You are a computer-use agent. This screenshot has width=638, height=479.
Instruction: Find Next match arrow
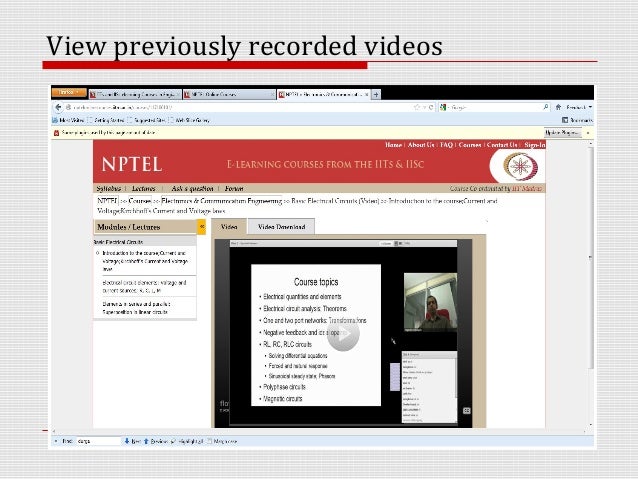point(132,441)
